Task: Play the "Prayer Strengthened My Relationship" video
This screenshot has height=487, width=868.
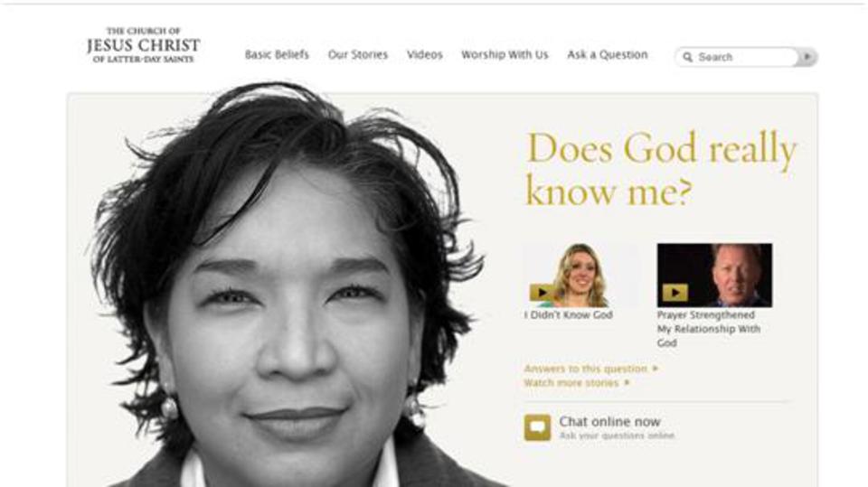Action: [x=675, y=292]
